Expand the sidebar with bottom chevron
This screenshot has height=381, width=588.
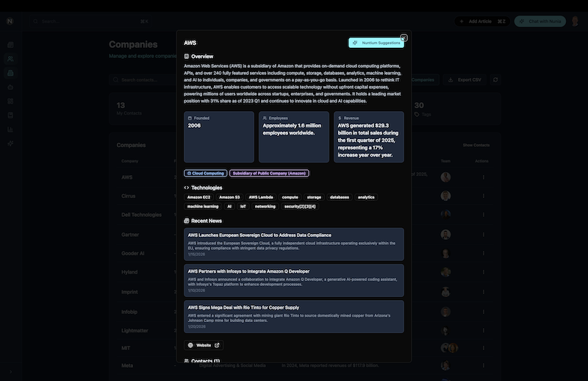[10, 372]
